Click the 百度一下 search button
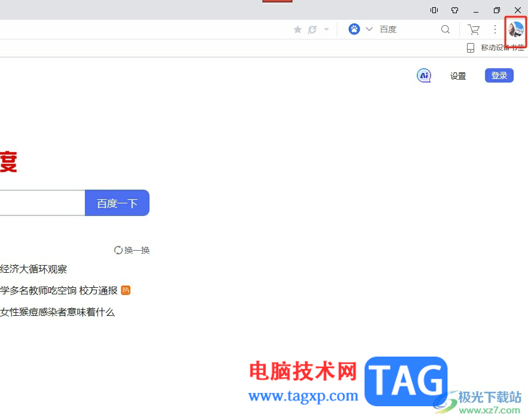This screenshot has width=528, height=420. pos(117,203)
